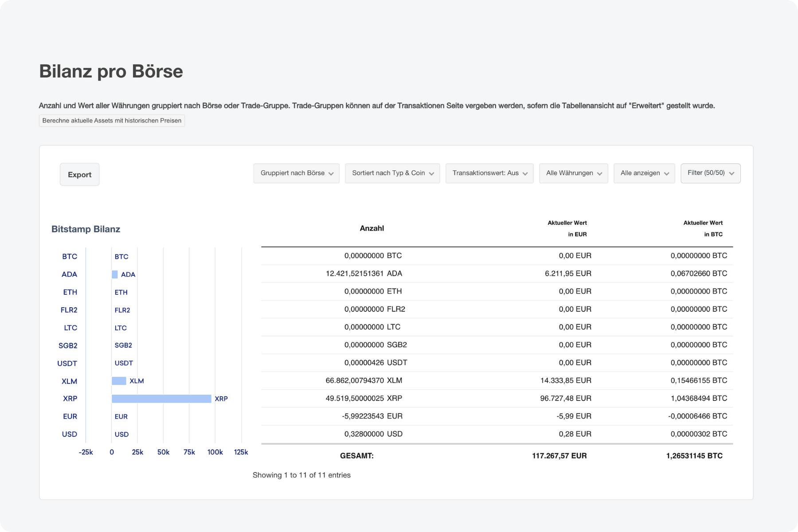Select the 12.421,52151361 ADA cell
Image resolution: width=798 pixels, height=532 pixels.
tap(364, 274)
